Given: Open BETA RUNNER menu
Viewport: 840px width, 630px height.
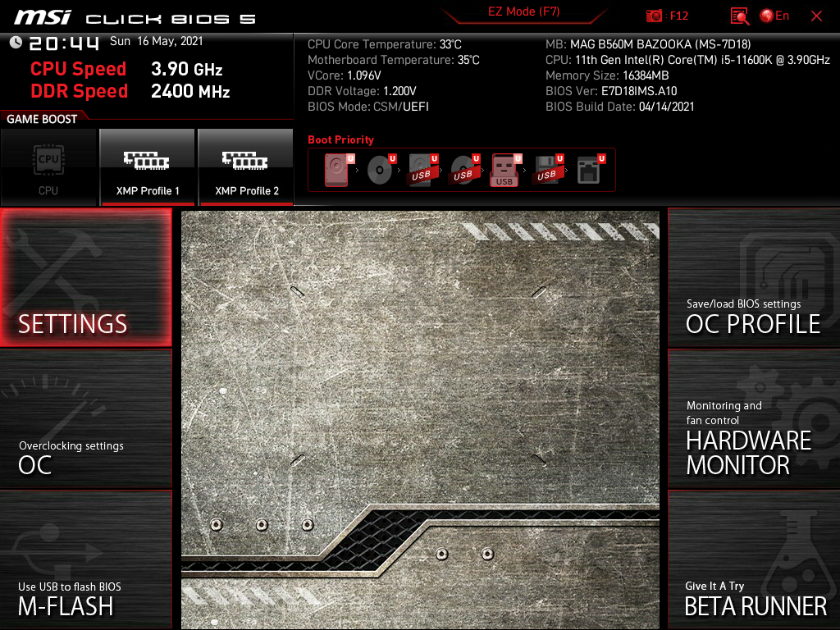Looking at the screenshot, I should coord(754,559).
